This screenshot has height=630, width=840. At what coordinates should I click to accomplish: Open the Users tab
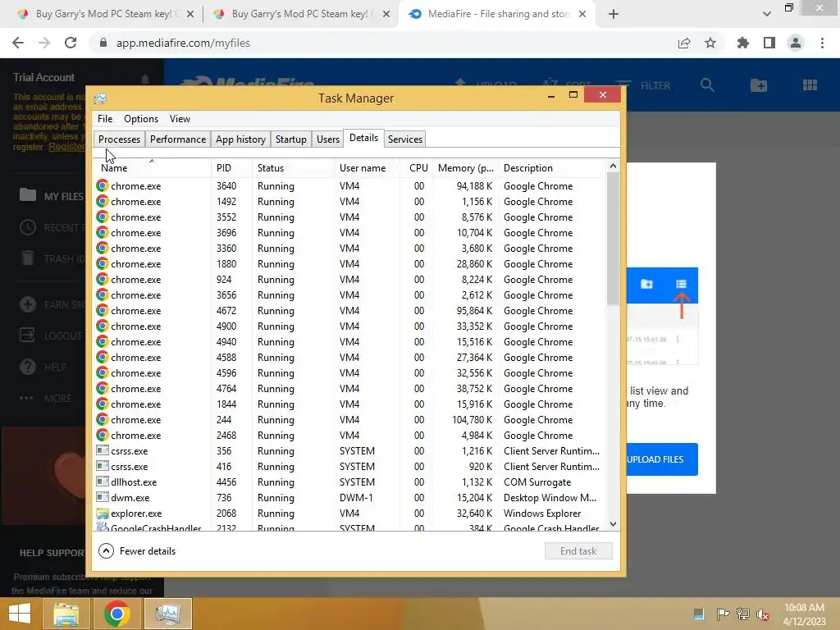328,139
